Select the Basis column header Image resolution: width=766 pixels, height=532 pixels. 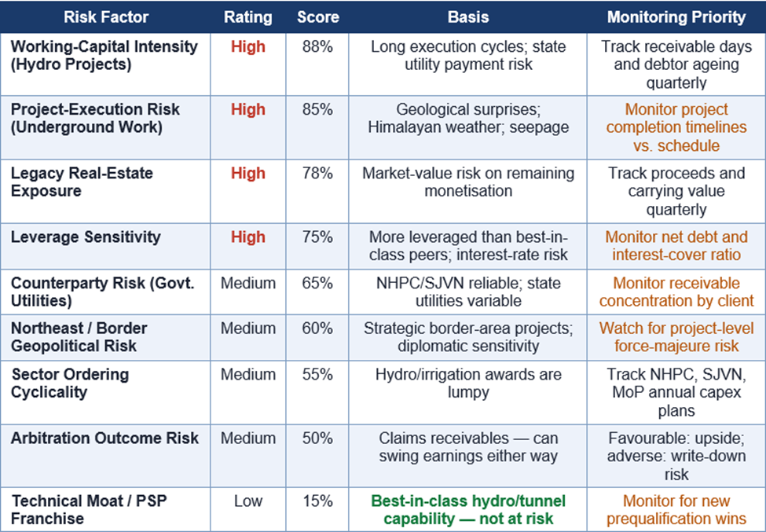[468, 17]
